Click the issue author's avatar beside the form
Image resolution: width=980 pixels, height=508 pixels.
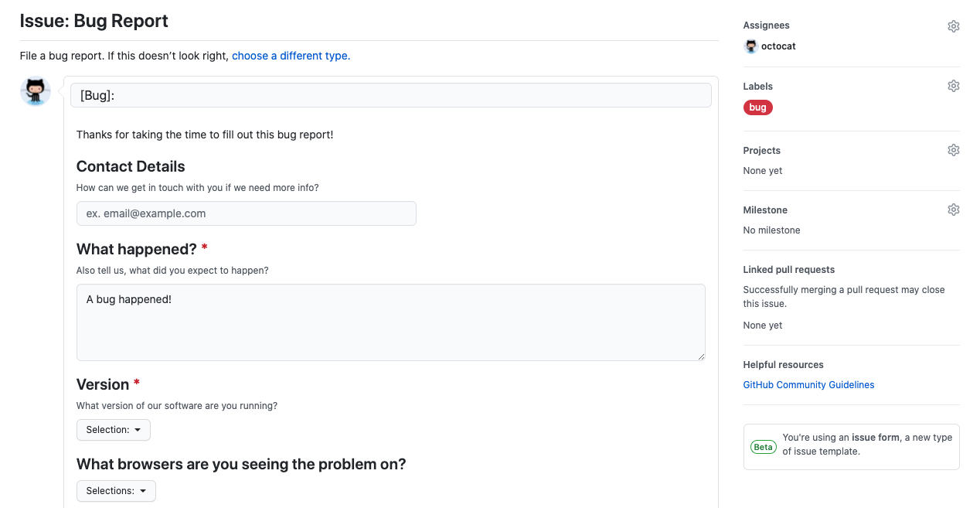pyautogui.click(x=35, y=90)
